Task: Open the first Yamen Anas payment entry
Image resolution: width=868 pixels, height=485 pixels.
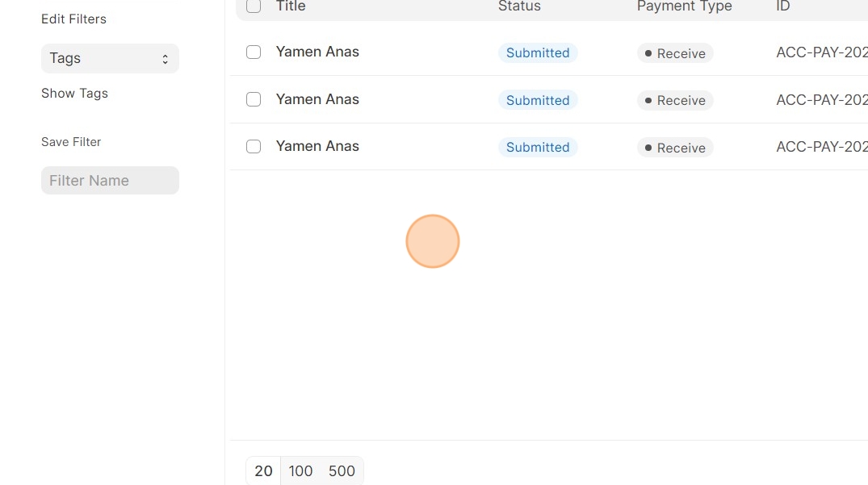Action: pyautogui.click(x=317, y=52)
